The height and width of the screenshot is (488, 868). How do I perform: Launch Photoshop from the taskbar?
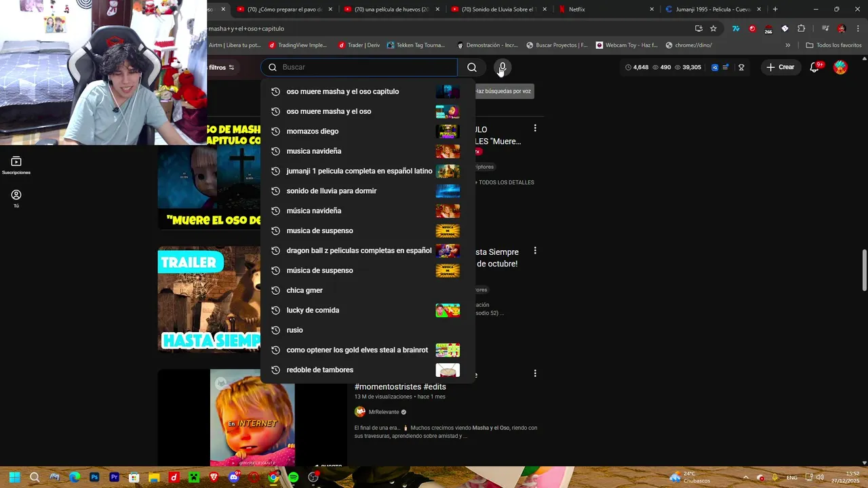[x=94, y=477]
